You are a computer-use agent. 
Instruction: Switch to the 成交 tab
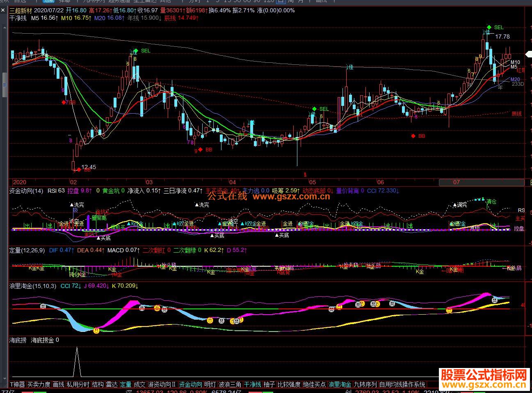139,384
